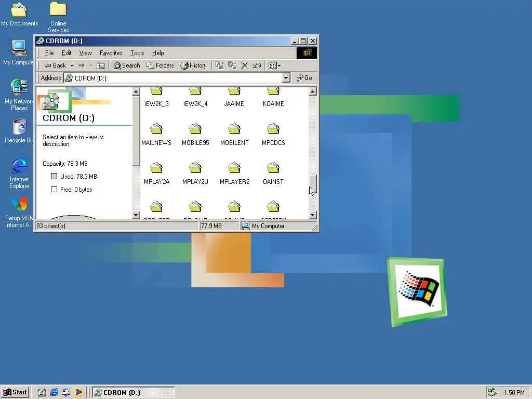The height and width of the screenshot is (399, 532).
Task: Click the taskbar clock showing 1:50 PM
Action: [514, 393]
